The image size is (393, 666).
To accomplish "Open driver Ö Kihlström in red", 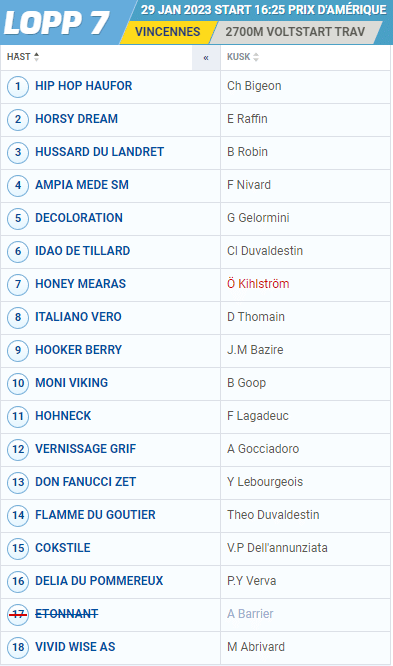I will click(258, 284).
